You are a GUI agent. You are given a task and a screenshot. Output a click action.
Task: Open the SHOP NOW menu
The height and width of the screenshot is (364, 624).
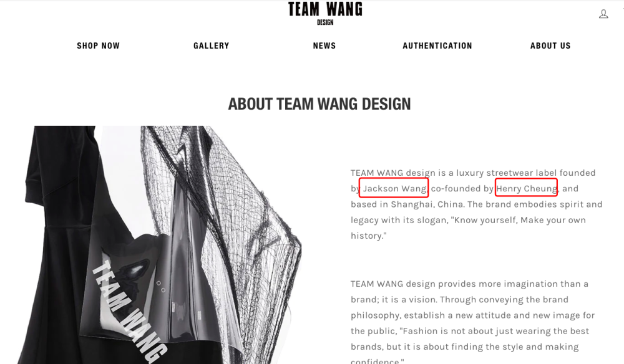[x=99, y=45]
